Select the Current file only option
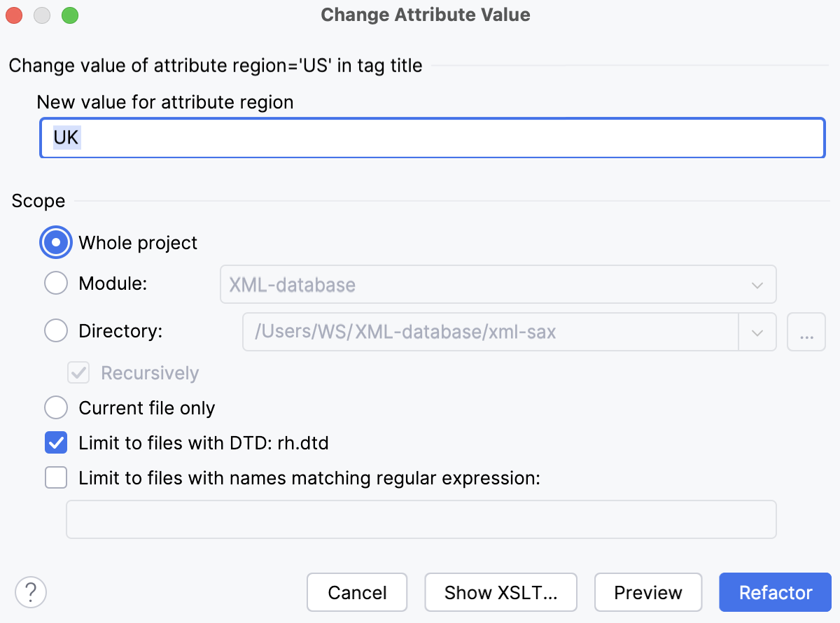The image size is (840, 623). (55, 407)
